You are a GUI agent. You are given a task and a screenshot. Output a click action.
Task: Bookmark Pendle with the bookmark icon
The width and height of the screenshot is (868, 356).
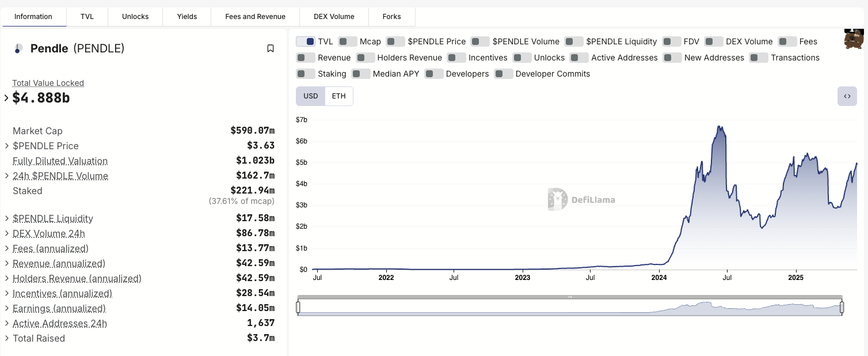click(271, 48)
